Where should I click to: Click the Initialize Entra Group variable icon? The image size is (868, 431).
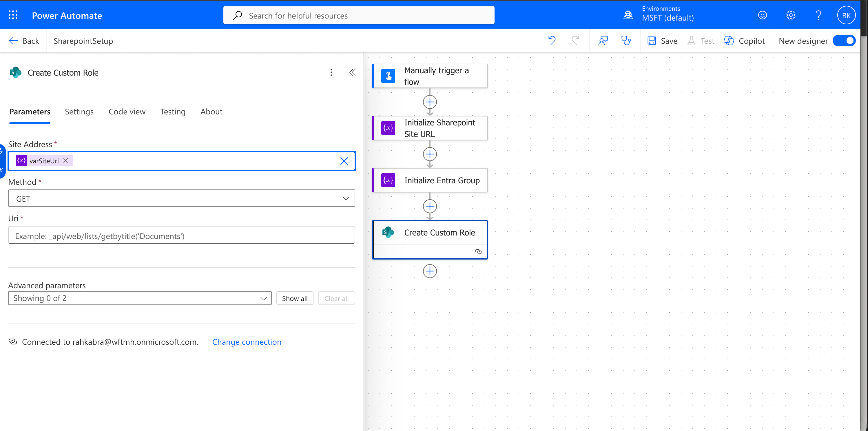pos(388,180)
